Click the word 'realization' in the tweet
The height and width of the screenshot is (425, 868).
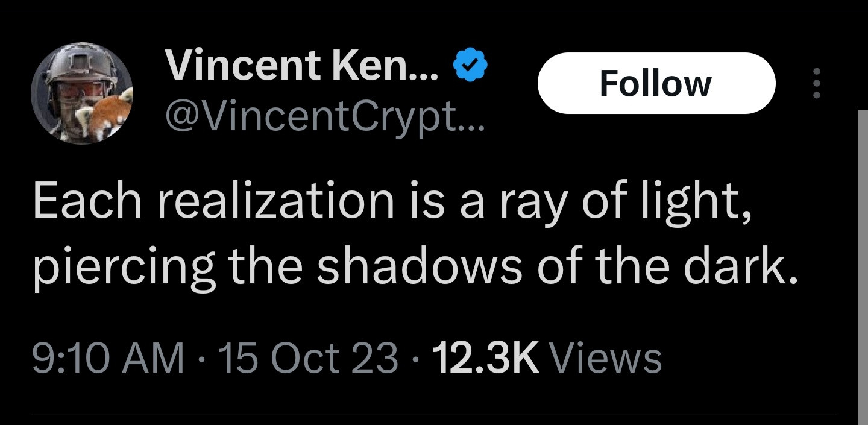(276, 200)
